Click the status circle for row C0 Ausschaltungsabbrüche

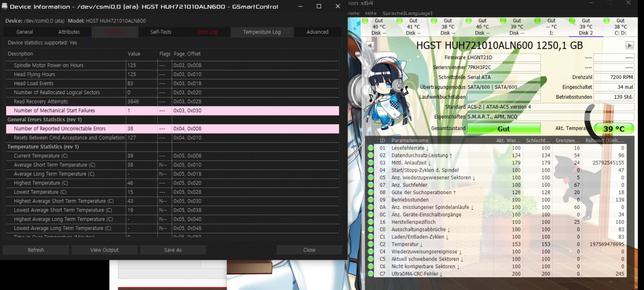(370, 230)
